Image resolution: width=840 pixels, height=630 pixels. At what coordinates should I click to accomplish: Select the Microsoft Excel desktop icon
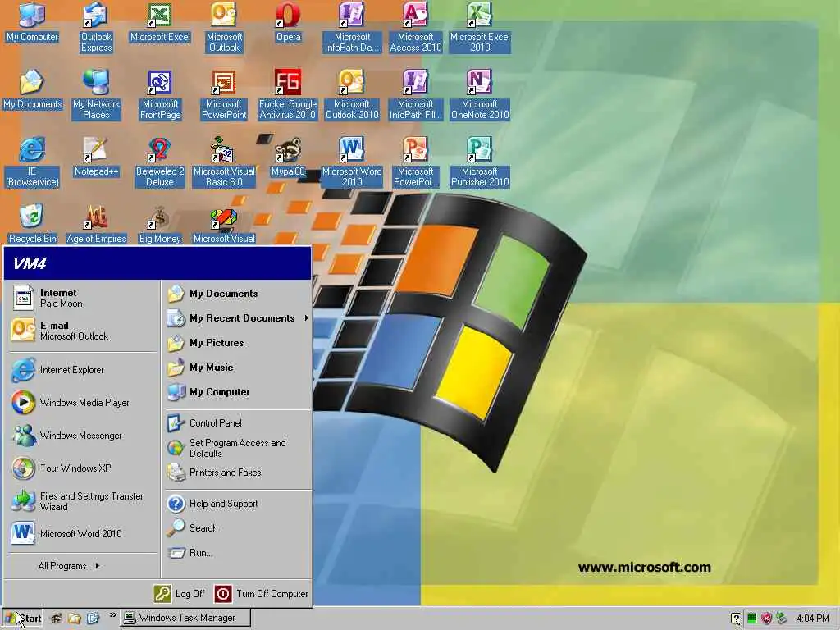tap(160, 23)
